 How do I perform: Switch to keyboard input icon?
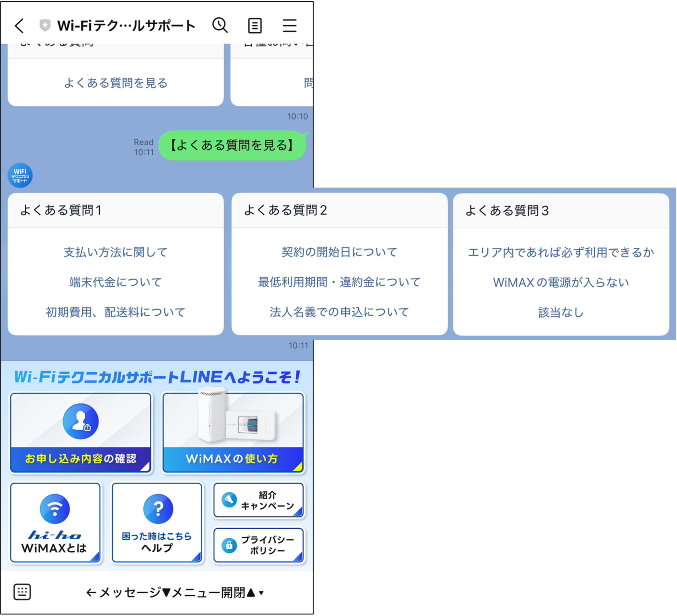[x=22, y=592]
